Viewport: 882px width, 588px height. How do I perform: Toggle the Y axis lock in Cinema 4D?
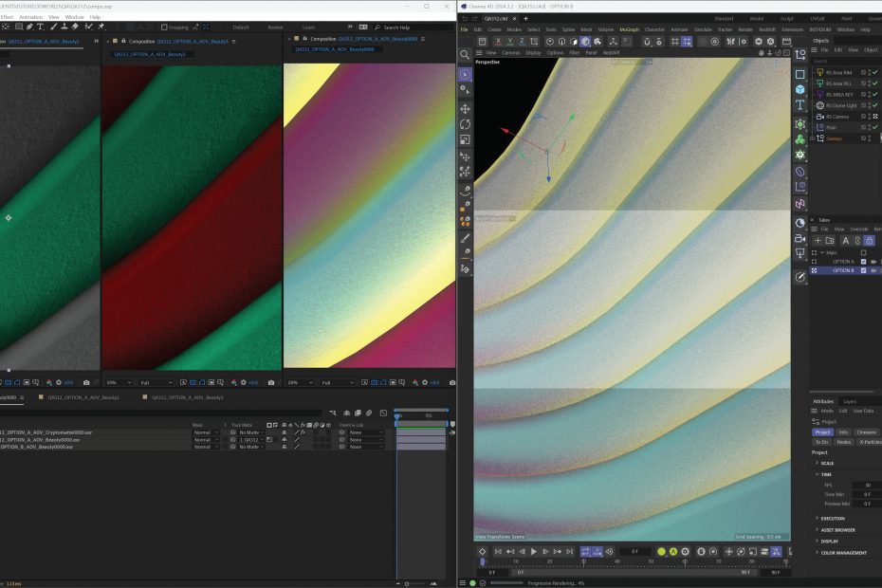(509, 41)
